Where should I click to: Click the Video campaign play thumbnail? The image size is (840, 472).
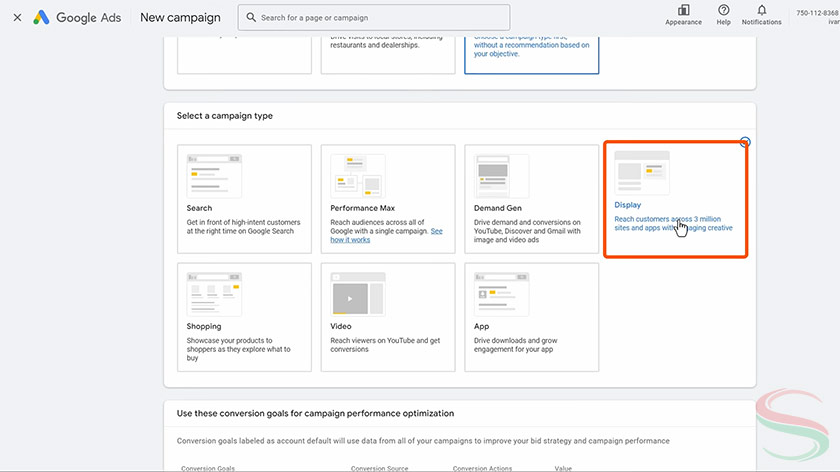(x=357, y=295)
